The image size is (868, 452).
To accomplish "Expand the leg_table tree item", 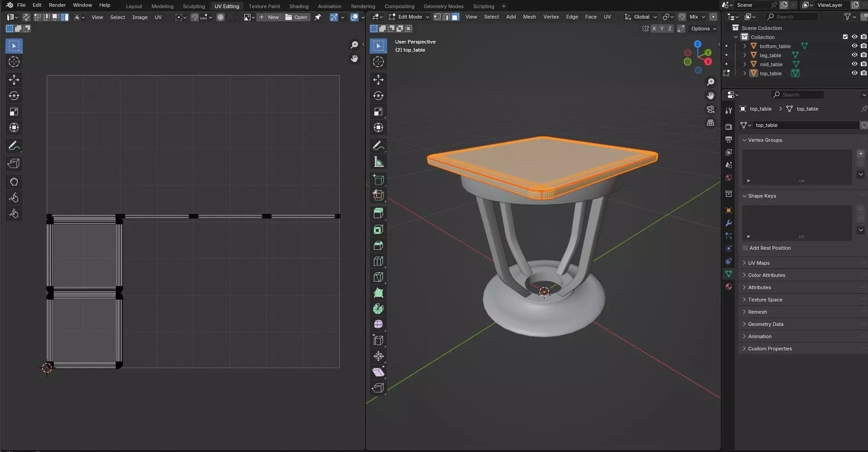I will coord(745,55).
